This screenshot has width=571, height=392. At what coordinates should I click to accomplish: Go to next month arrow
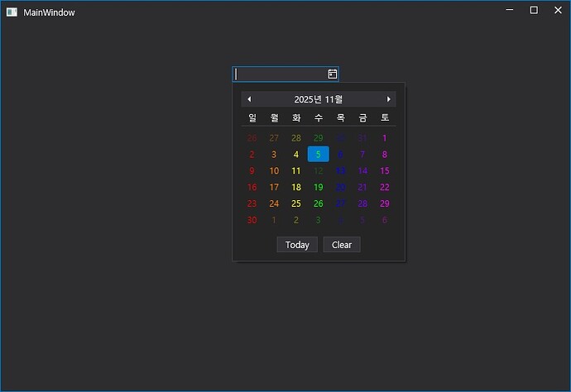click(x=389, y=99)
